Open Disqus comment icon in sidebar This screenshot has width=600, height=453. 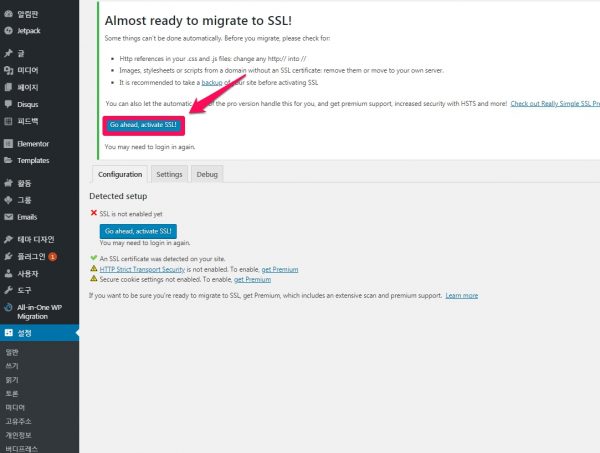click(8, 104)
